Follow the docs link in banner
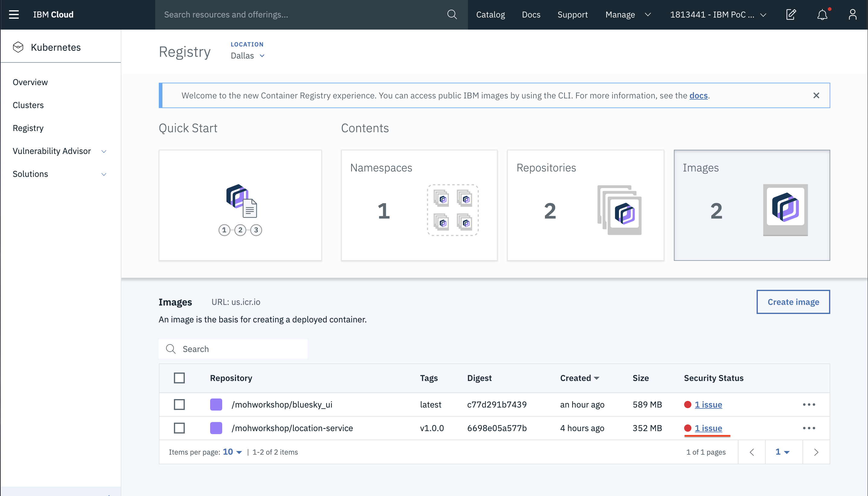The image size is (868, 496). coord(698,95)
